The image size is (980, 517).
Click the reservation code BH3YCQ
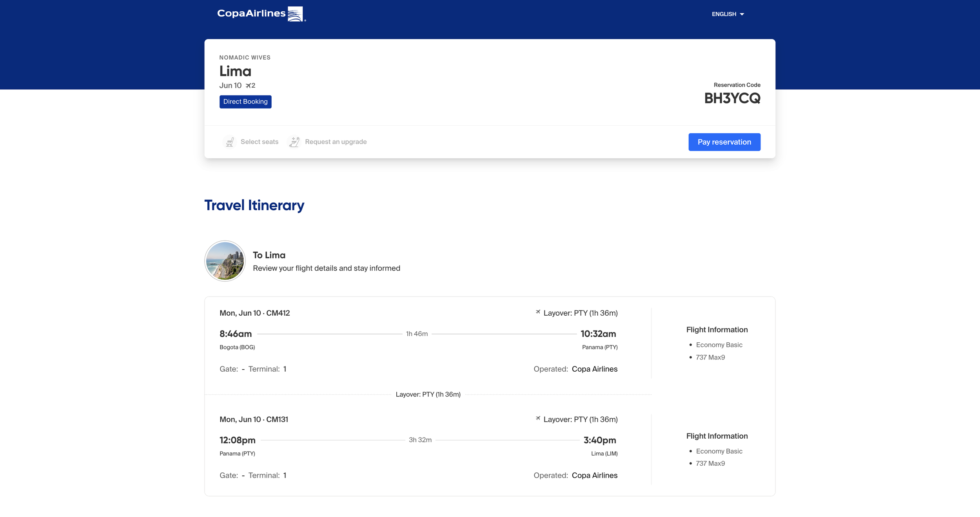(x=732, y=98)
